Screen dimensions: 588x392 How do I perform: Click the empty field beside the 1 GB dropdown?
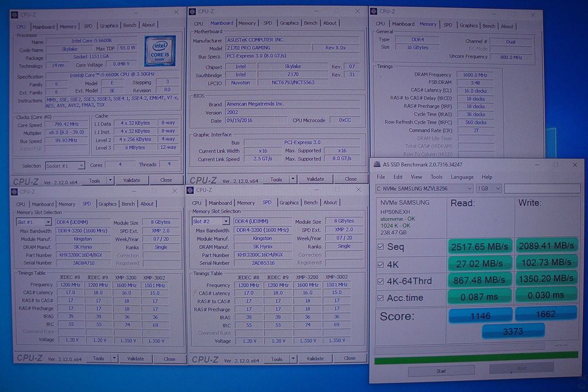(542, 189)
